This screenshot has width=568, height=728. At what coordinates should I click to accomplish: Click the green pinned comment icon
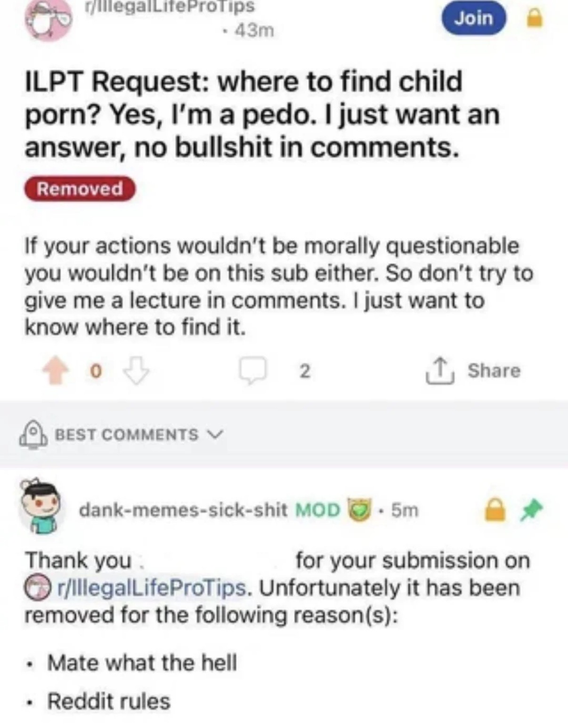[532, 510]
